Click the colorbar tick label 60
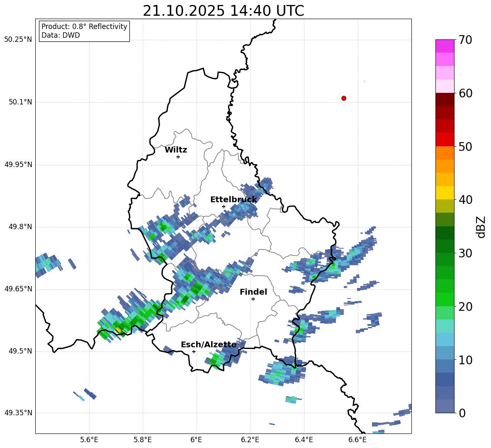Screen dimensions: 491x448 [465, 93]
